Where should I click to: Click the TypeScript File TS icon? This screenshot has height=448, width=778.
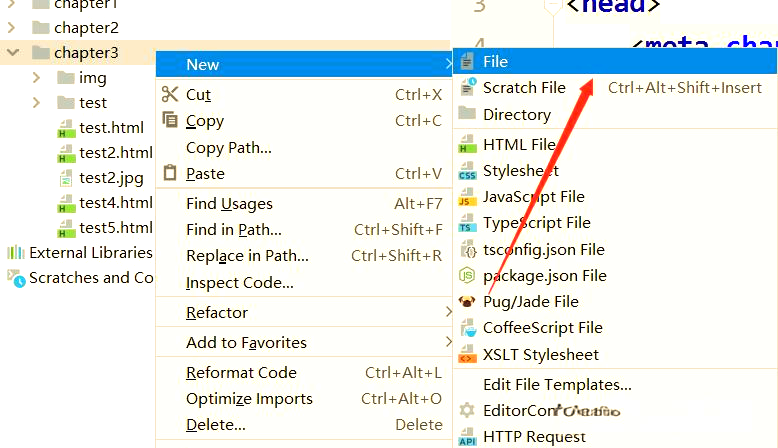[x=467, y=223]
